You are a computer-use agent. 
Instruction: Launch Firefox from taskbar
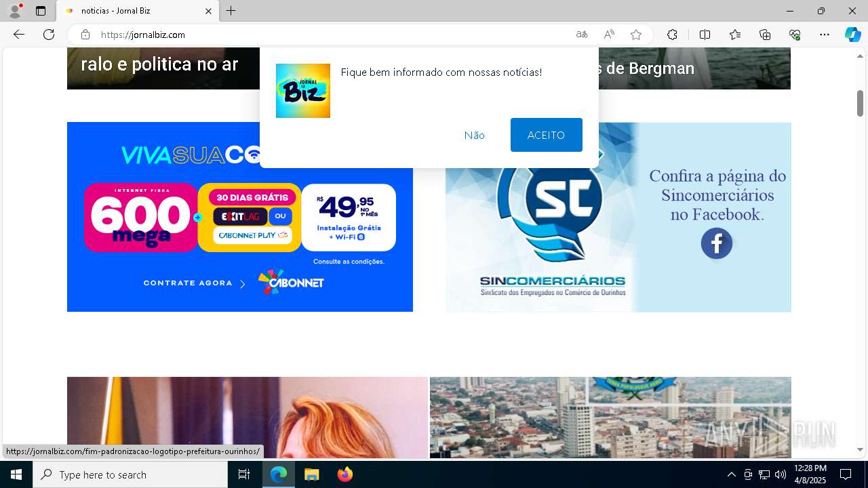[x=345, y=474]
